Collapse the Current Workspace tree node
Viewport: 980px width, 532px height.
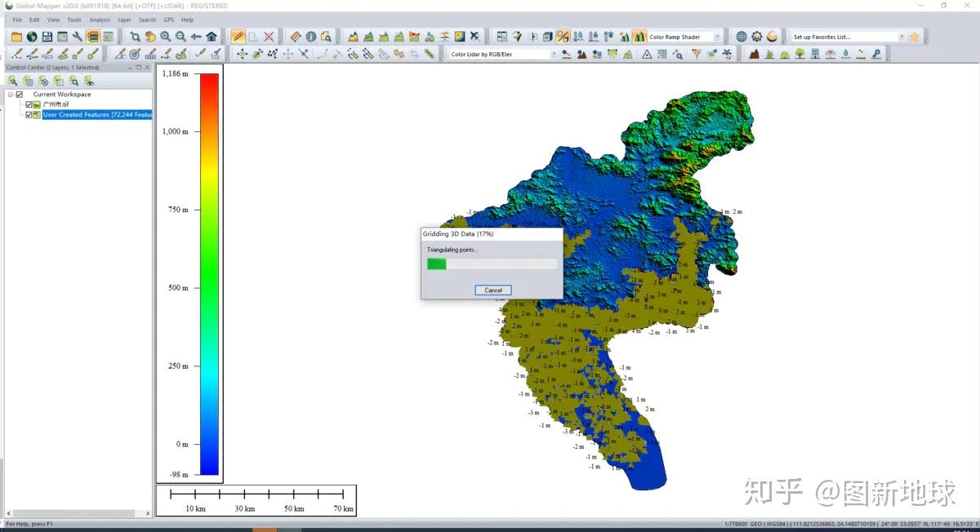[11, 95]
